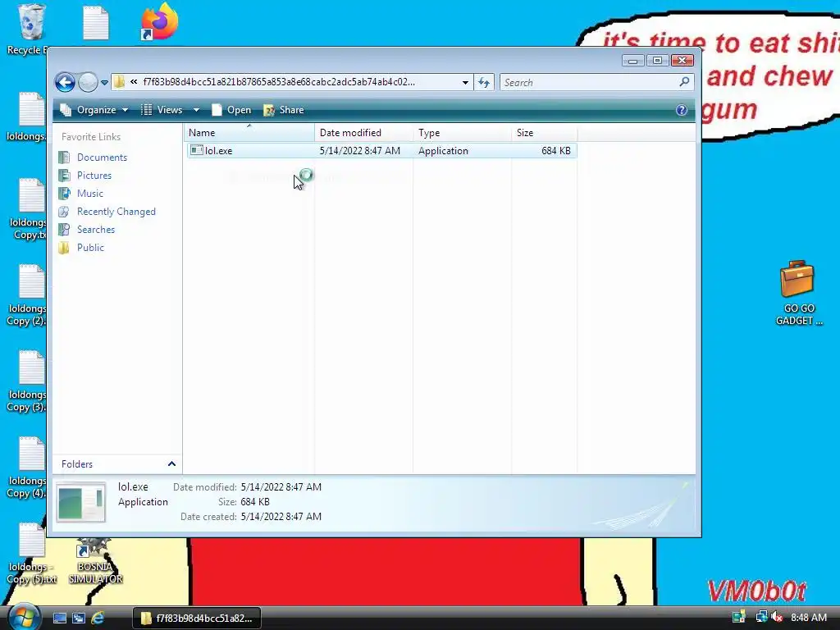Sort by Date modified column header

[363, 133]
